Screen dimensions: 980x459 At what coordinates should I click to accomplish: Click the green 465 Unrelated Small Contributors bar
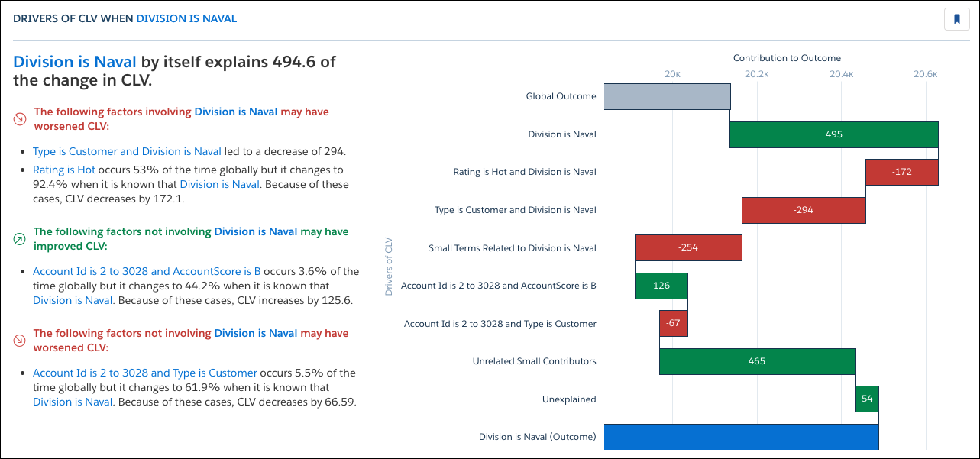(x=757, y=361)
